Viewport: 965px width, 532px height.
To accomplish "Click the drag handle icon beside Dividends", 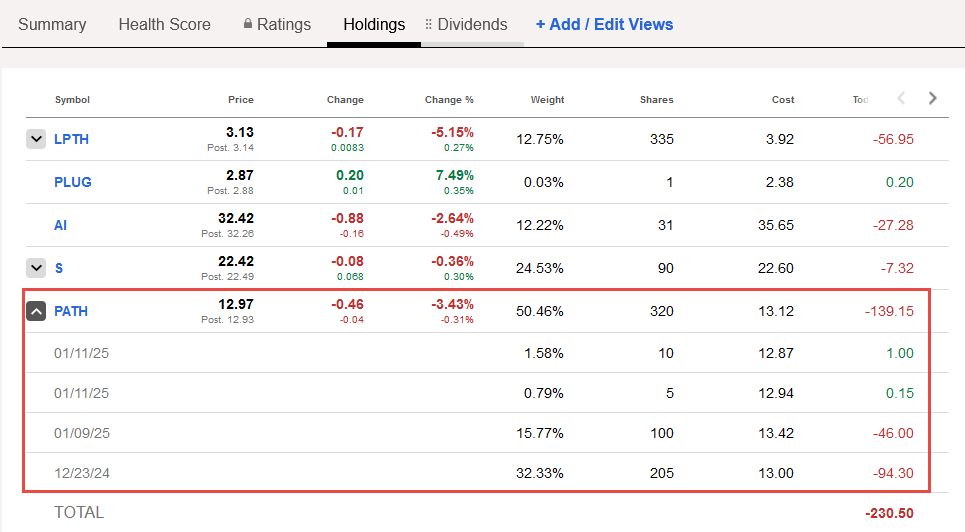I will tap(428, 24).
